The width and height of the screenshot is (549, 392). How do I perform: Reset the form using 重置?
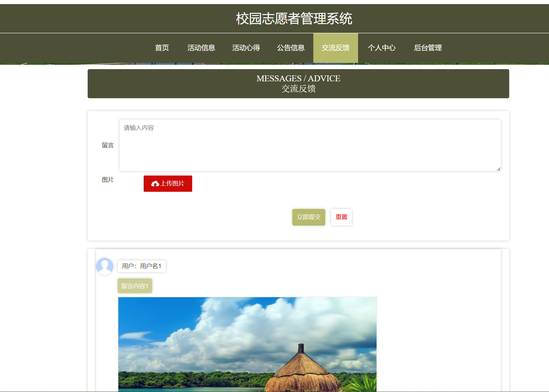341,217
